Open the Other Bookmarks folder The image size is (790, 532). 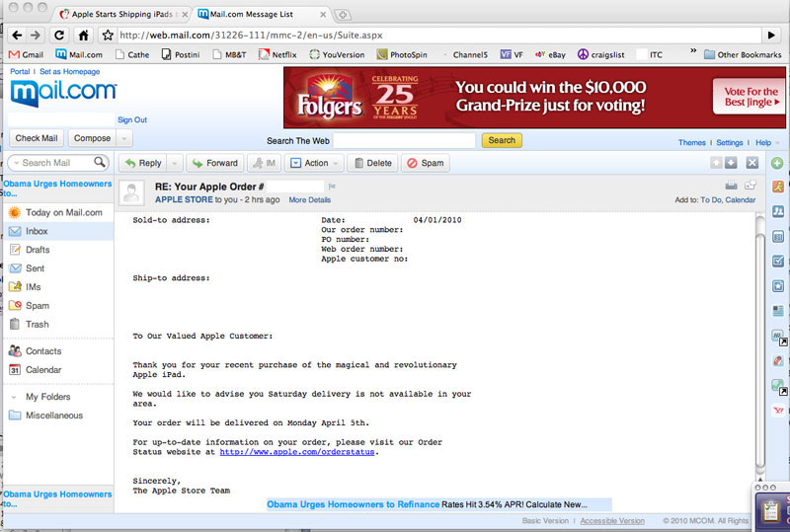[x=743, y=54]
